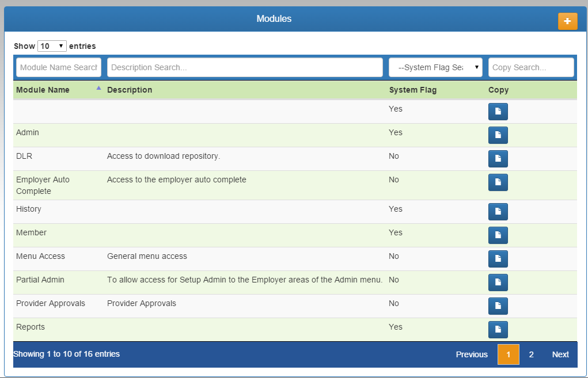Copy the DLR module
Image resolution: width=588 pixels, height=378 pixels.
[498, 159]
